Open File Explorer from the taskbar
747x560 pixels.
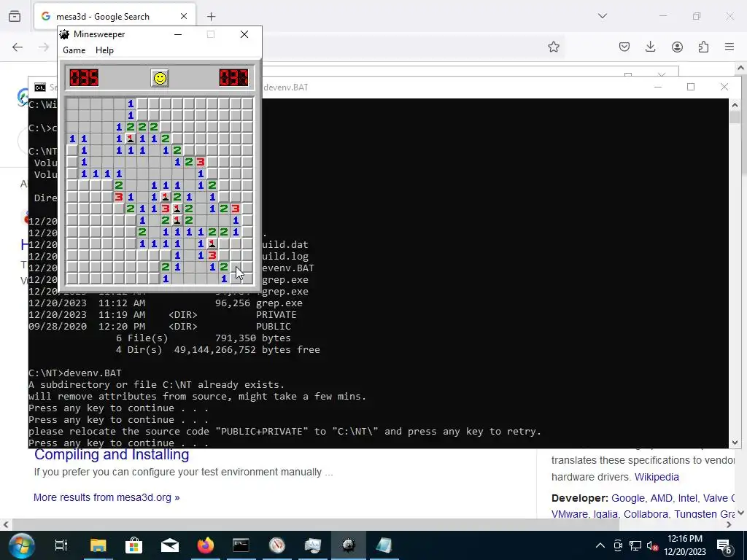(98, 545)
